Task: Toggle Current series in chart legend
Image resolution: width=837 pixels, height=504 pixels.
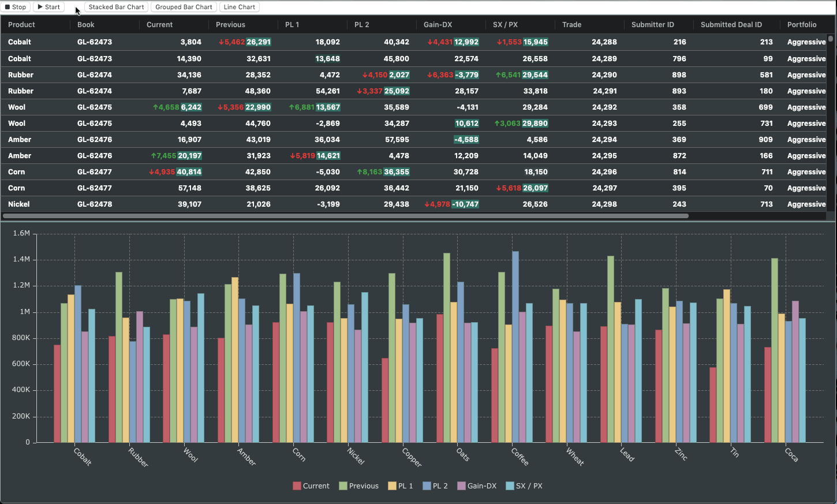Action: tap(311, 486)
